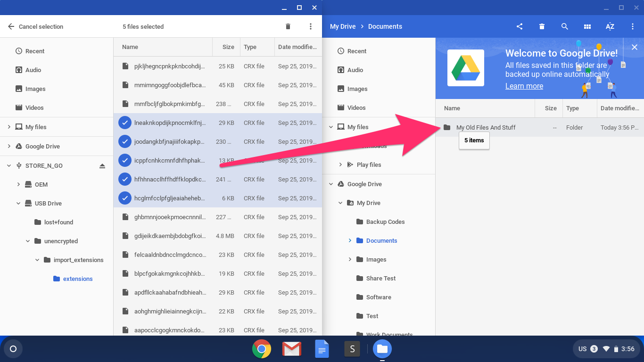Open Gmail from the shelf
The width and height of the screenshot is (644, 362).
coord(292,349)
